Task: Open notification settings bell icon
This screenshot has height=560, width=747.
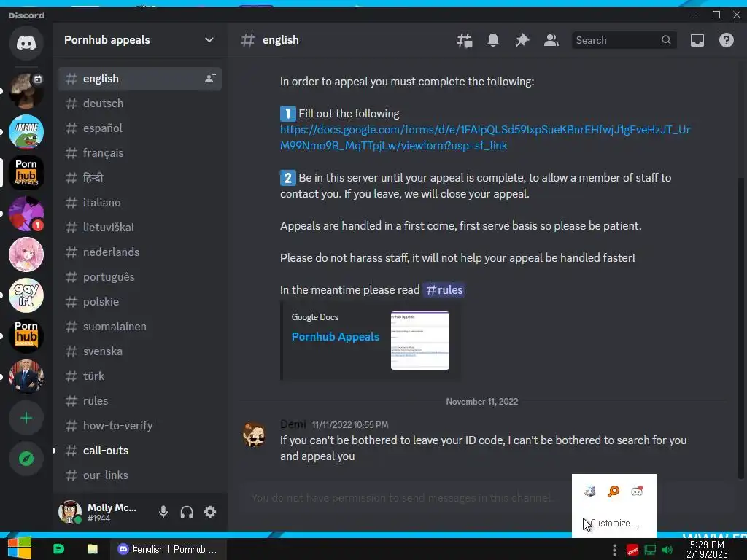Action: [x=493, y=41]
